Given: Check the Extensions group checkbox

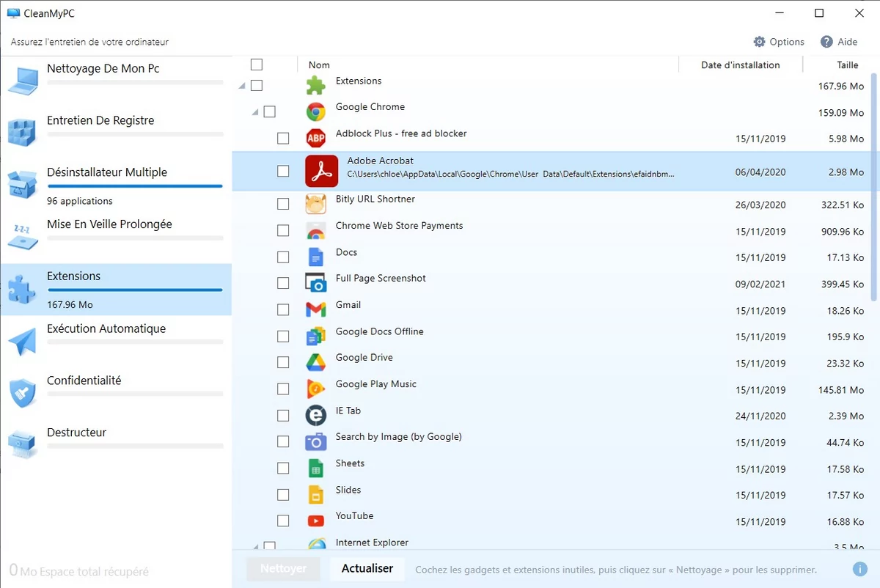Looking at the screenshot, I should coord(257,86).
